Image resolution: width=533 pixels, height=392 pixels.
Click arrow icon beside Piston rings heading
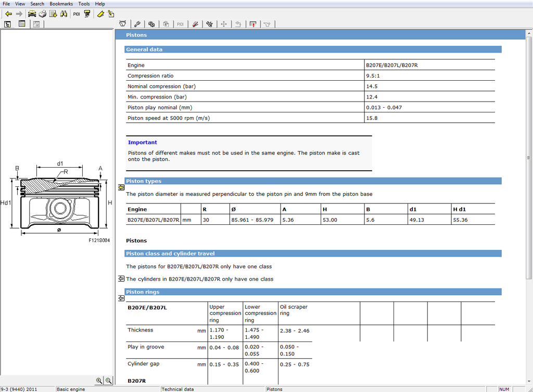point(121,298)
